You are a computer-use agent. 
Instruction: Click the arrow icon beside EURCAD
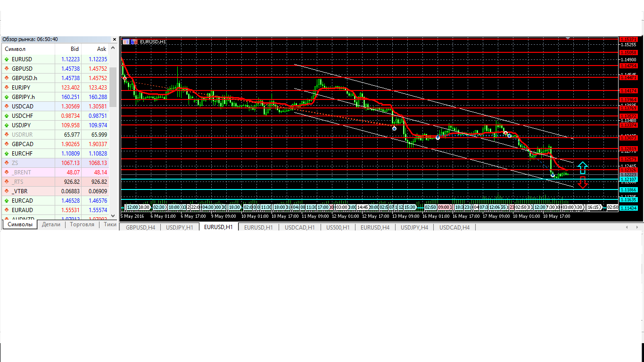tap(7, 201)
